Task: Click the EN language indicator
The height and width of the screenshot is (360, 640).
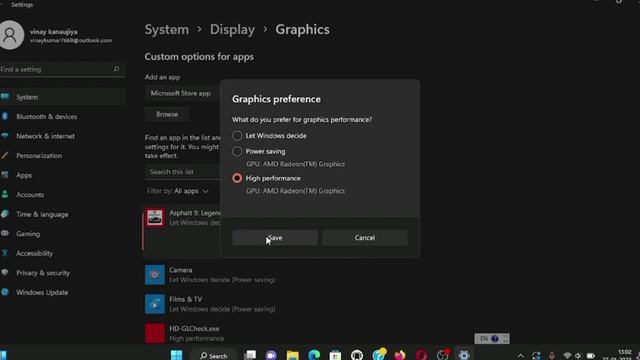Action: pyautogui.click(x=484, y=339)
